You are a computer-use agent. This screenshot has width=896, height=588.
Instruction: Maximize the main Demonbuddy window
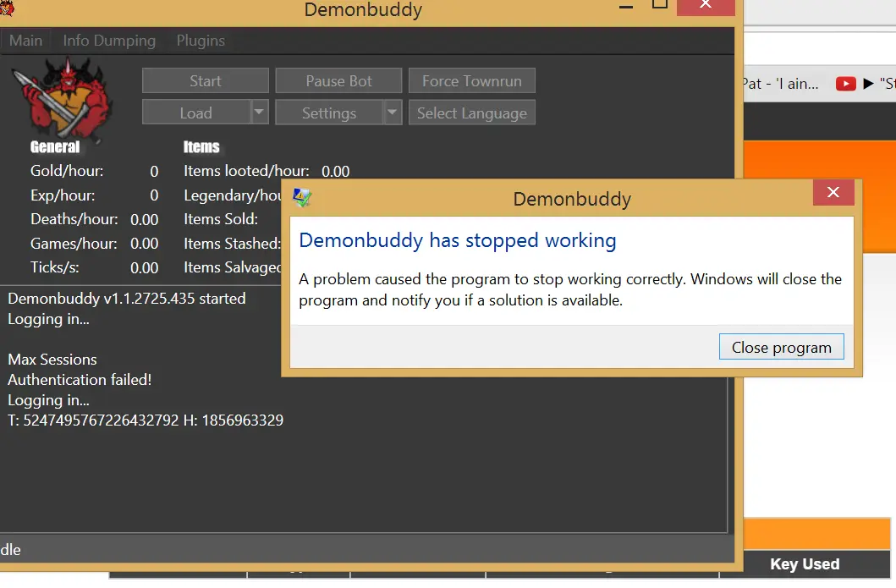tap(660, 5)
